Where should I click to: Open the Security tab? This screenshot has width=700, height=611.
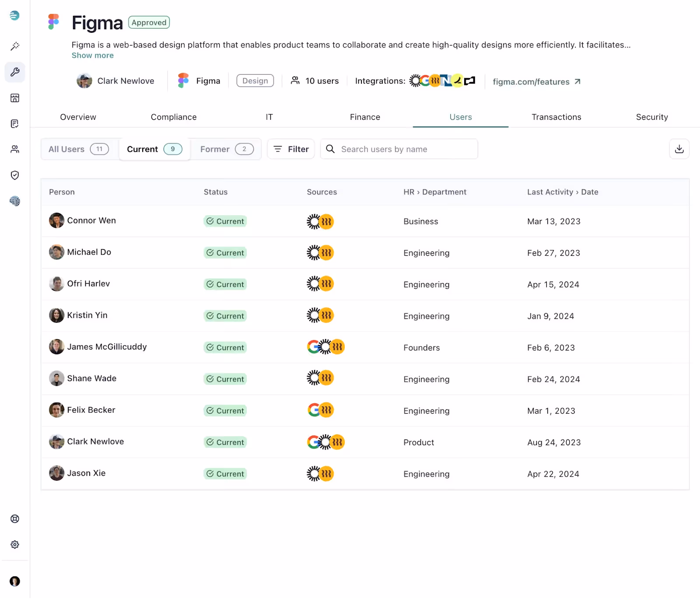[x=652, y=117]
